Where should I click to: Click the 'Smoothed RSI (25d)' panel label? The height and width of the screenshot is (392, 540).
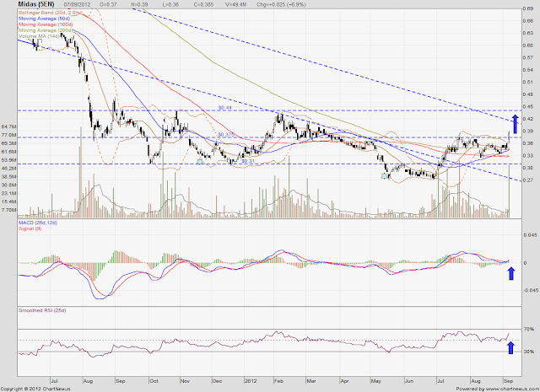tap(42, 310)
